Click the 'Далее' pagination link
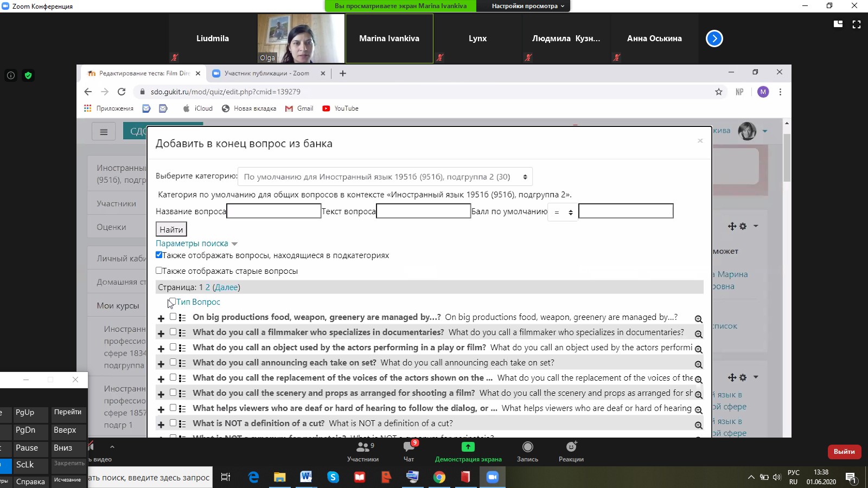The width and height of the screenshot is (868, 488). coord(226,287)
